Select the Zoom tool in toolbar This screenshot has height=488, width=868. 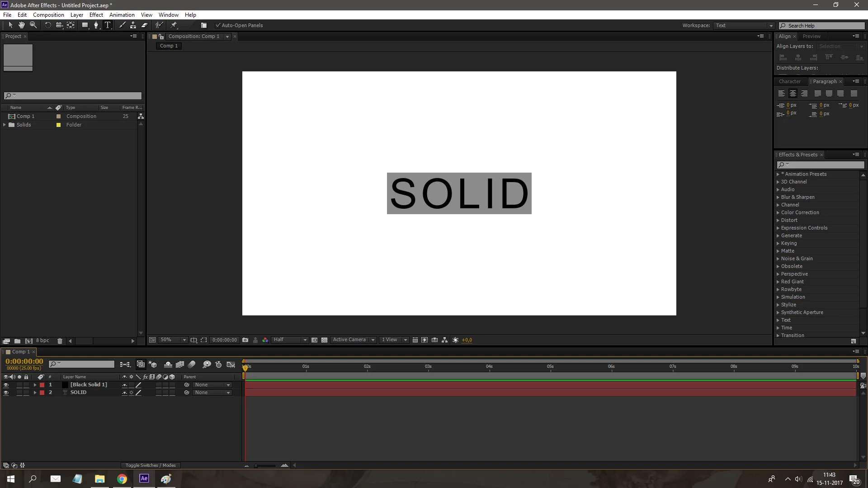pos(33,25)
